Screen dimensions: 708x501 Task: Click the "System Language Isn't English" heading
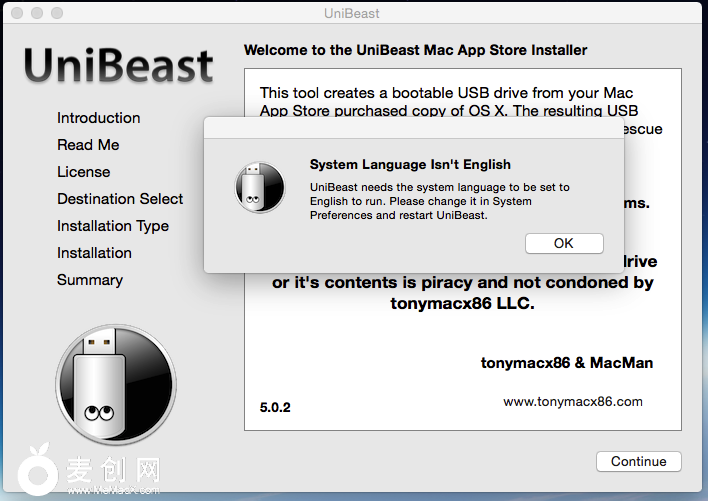point(410,165)
